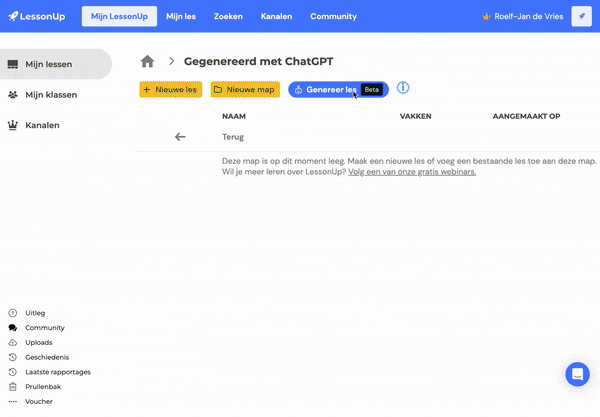
Task: Click the Genereer les Beta button
Action: pyautogui.click(x=338, y=90)
